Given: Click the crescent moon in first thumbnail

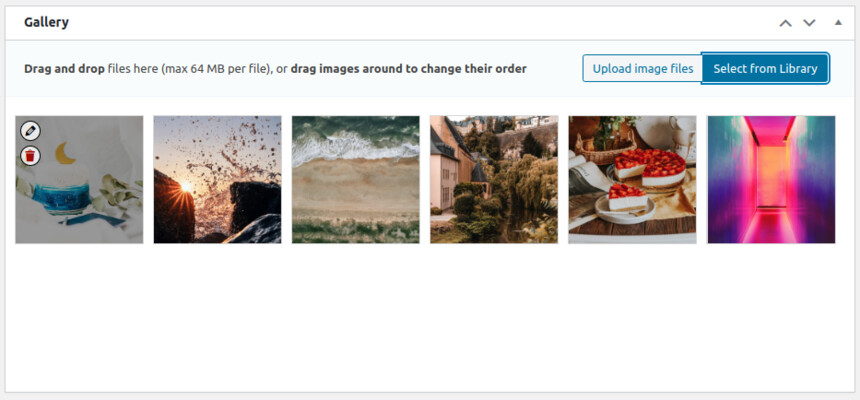Looking at the screenshot, I should pos(66,153).
